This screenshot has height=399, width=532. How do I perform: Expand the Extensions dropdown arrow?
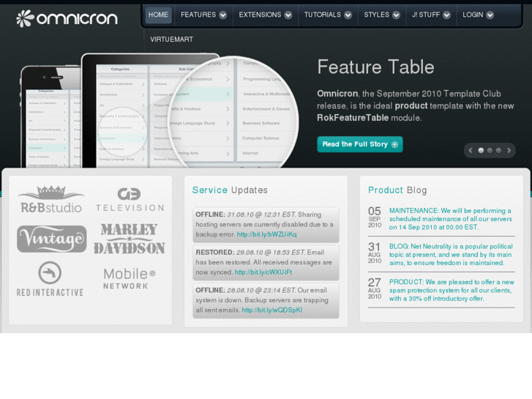[288, 15]
